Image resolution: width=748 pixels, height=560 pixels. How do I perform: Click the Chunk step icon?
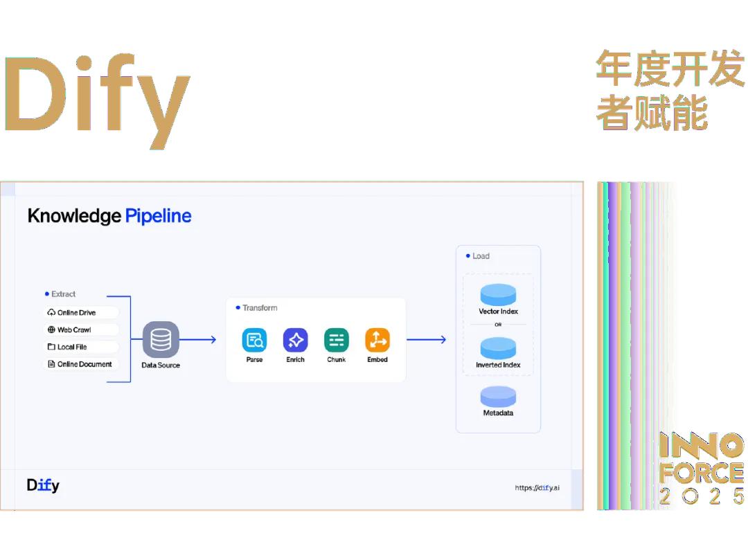[337, 340]
